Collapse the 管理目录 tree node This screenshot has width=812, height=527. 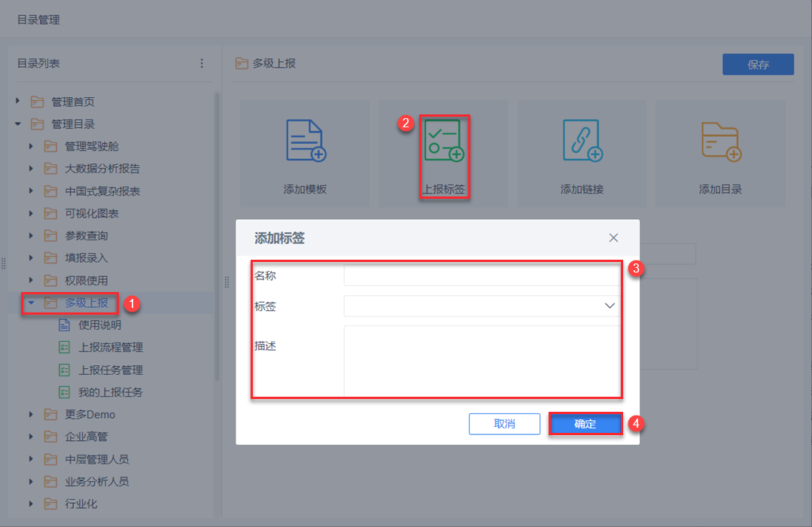pyautogui.click(x=18, y=124)
